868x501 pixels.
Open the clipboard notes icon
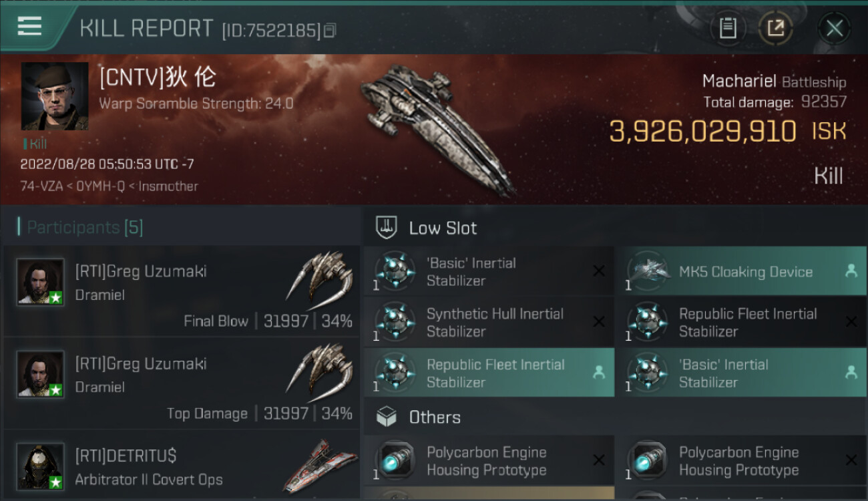click(x=727, y=29)
